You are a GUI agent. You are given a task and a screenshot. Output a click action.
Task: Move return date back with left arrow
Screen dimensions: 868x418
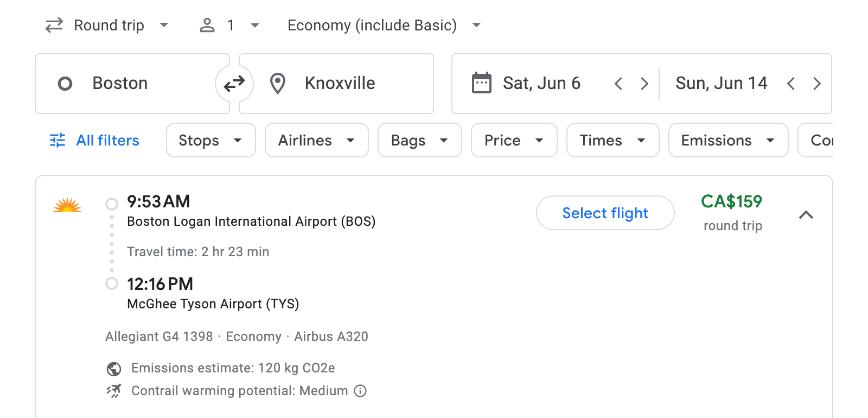[792, 83]
